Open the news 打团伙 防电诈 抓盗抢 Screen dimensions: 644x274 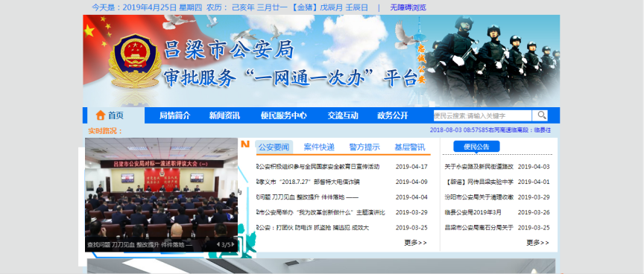coord(312,228)
